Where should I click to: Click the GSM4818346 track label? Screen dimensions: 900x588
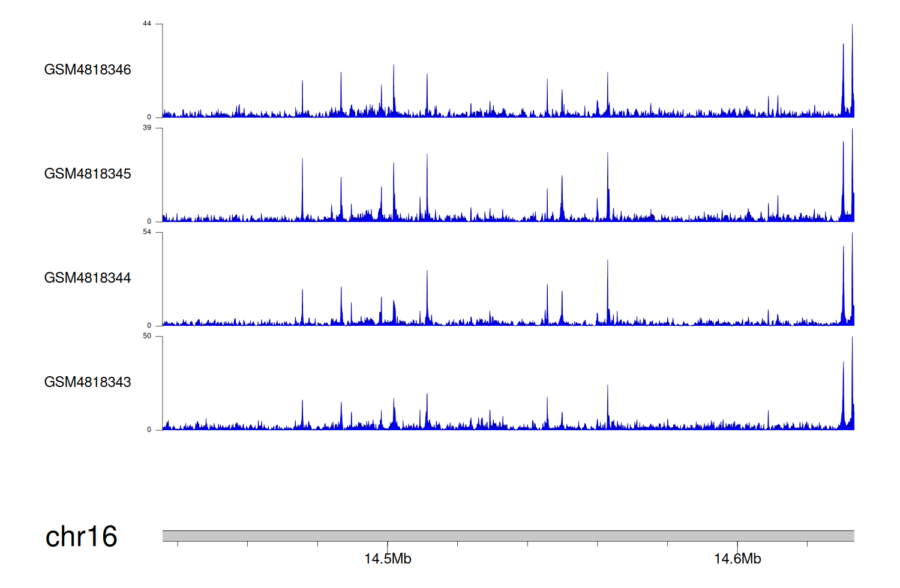pyautogui.click(x=88, y=70)
